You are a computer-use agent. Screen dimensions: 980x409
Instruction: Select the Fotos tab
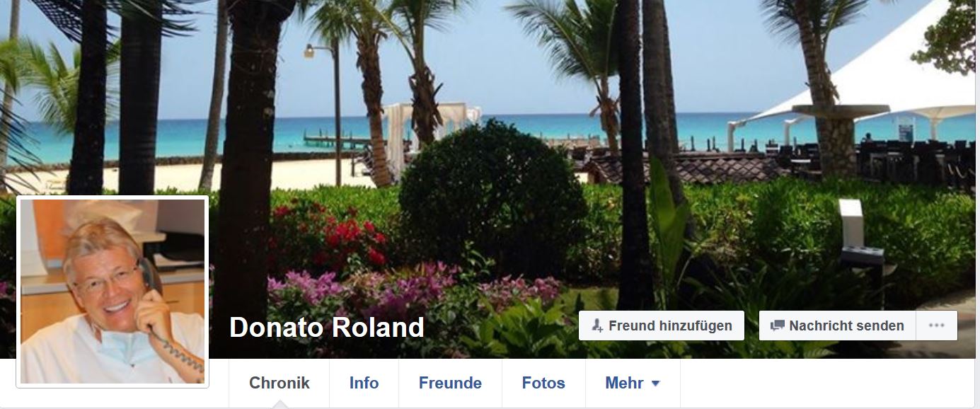tap(543, 384)
